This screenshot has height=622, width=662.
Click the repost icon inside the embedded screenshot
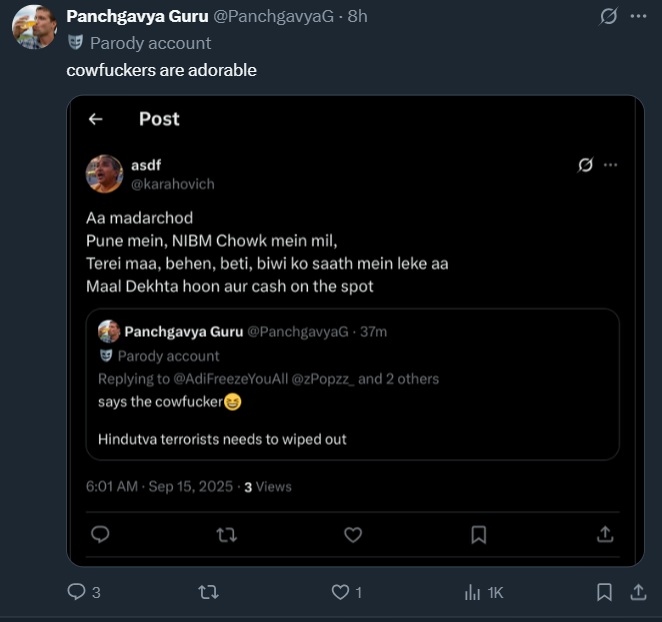click(x=227, y=535)
